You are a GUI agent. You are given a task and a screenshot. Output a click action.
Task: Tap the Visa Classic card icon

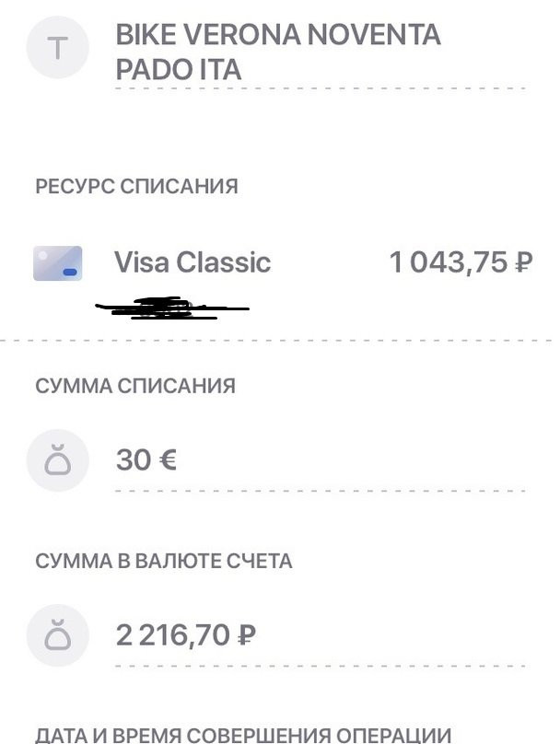tap(58, 263)
